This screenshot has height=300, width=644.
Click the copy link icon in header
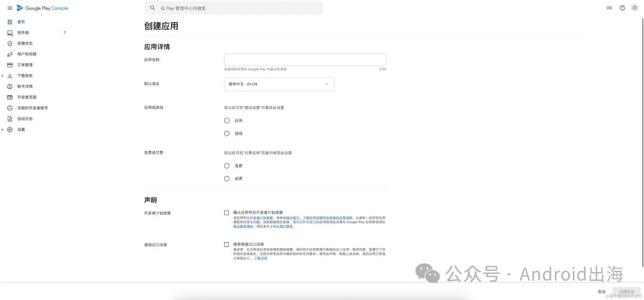(609, 8)
